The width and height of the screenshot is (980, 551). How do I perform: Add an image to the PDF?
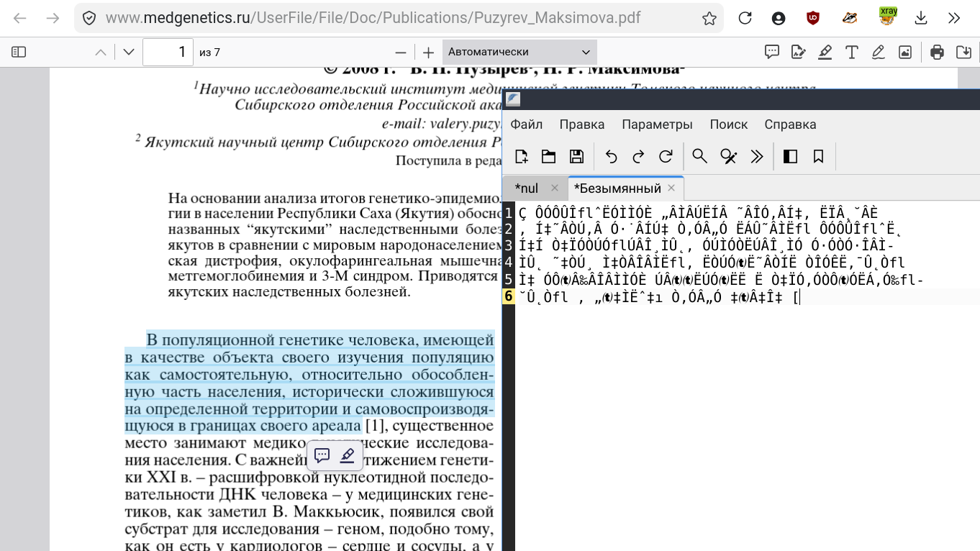pyautogui.click(x=905, y=52)
